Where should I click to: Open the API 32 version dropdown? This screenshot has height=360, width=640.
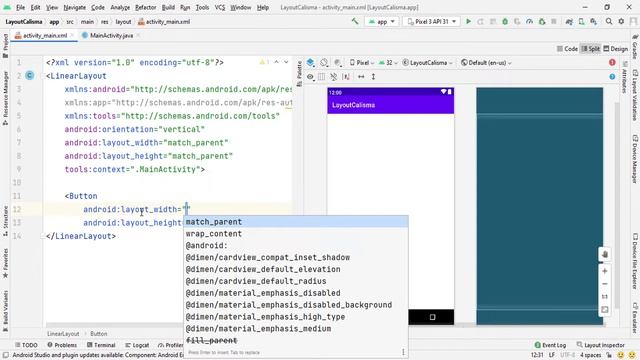tap(388, 62)
